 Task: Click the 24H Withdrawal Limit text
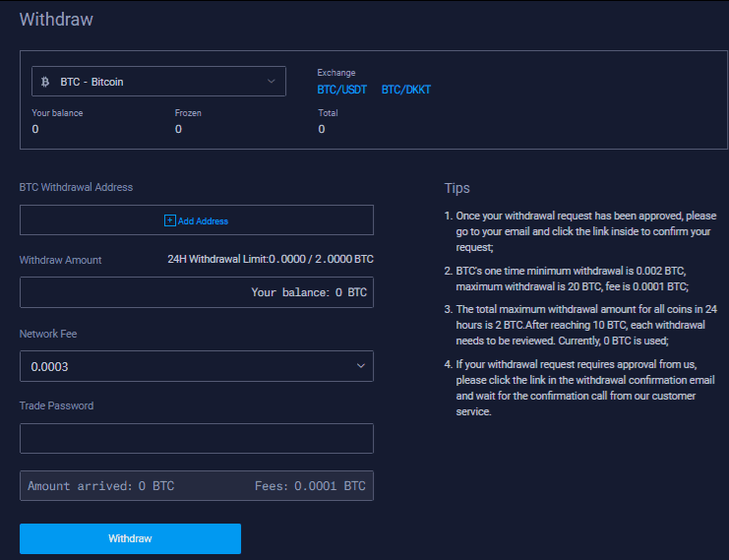click(x=271, y=260)
